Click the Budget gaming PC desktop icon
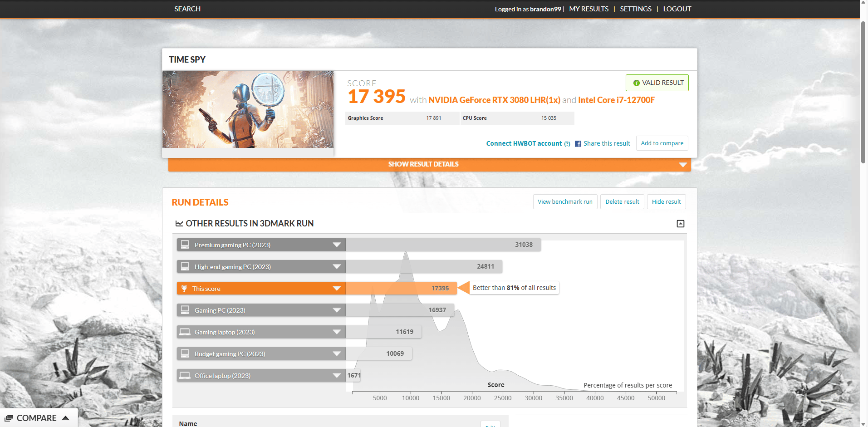The width and height of the screenshot is (868, 427). [x=185, y=353]
